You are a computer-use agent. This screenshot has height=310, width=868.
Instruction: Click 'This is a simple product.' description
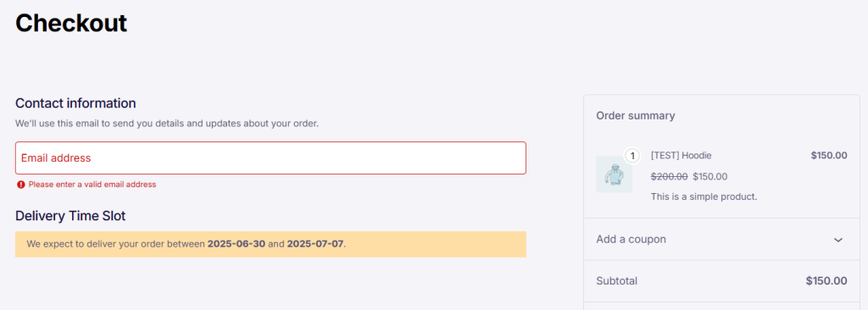pyautogui.click(x=704, y=197)
